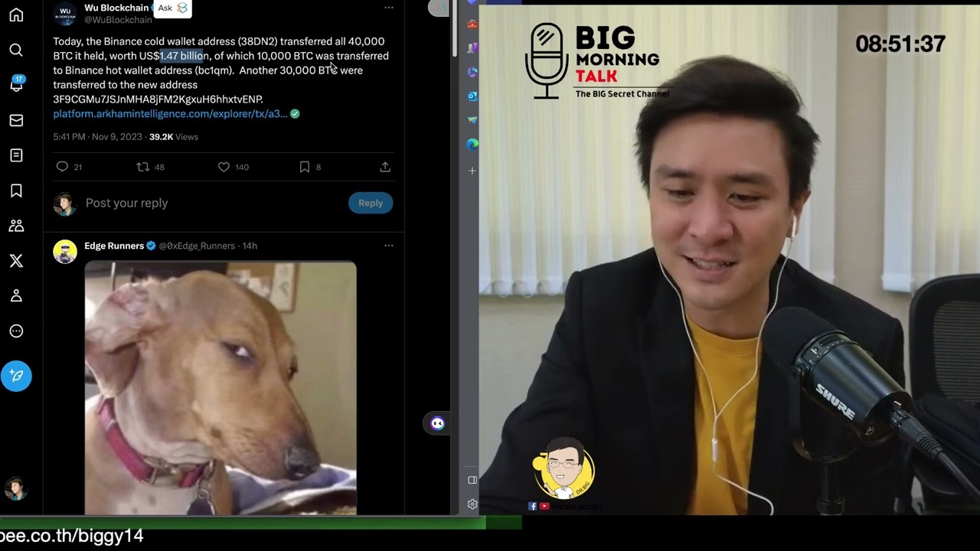Click the Reply button
Image resolution: width=980 pixels, height=551 pixels.
point(371,203)
